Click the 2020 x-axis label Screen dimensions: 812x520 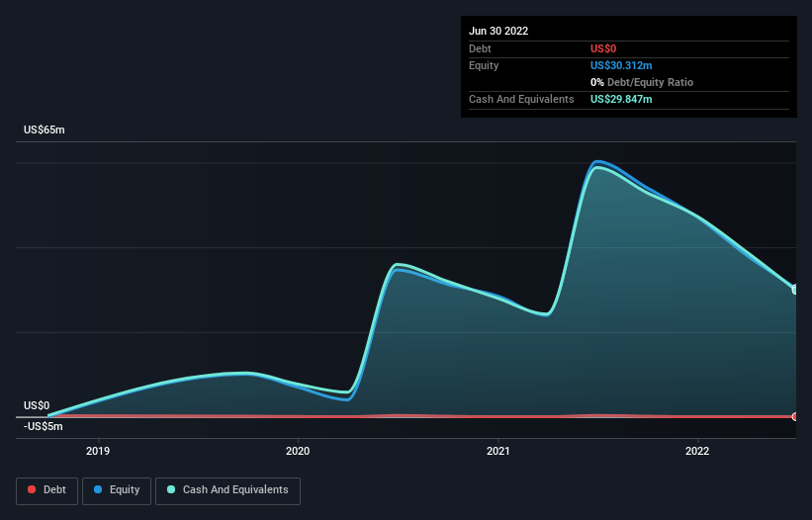point(298,451)
